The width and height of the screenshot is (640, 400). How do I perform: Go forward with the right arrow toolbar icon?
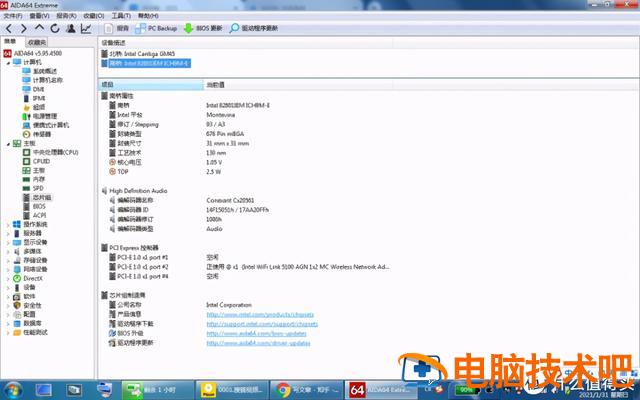[x=24, y=28]
